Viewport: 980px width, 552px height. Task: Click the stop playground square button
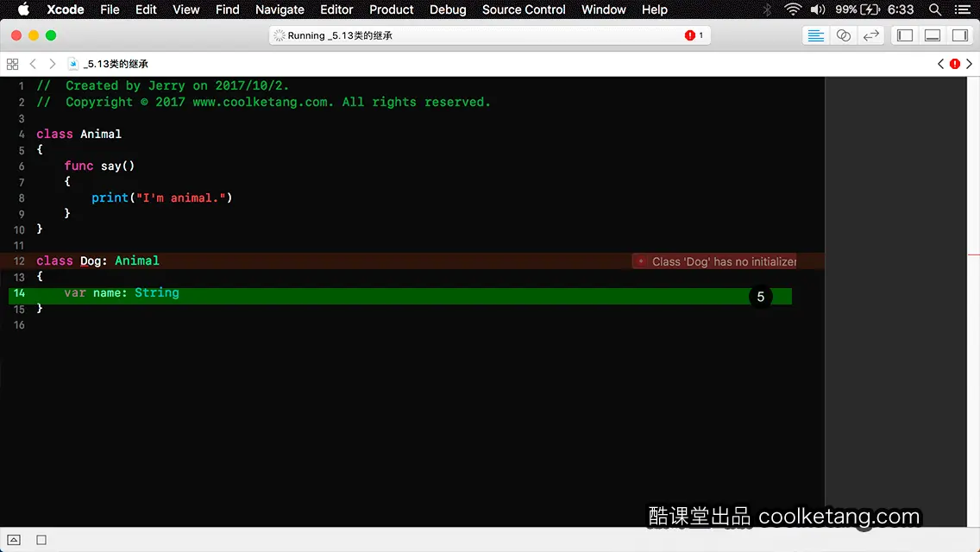click(41, 540)
